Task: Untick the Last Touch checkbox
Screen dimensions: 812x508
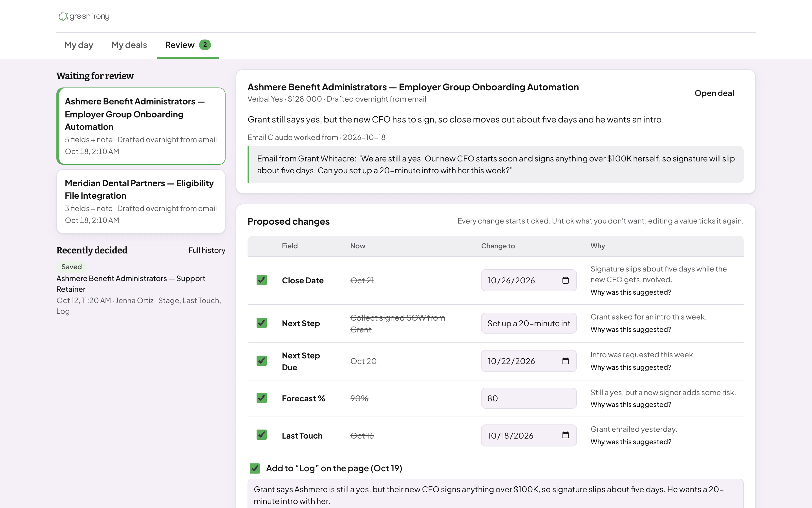Action: coord(261,435)
